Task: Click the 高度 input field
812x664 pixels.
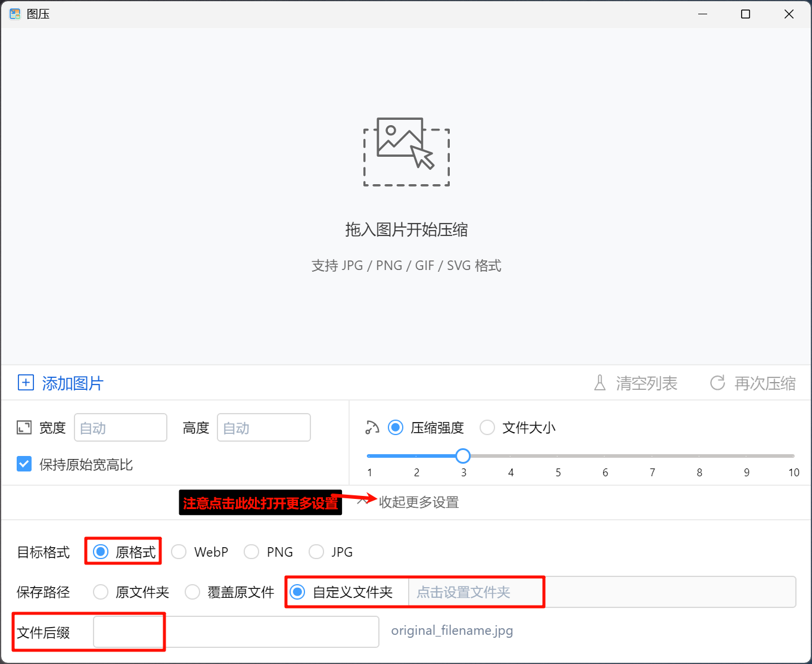Action: click(264, 427)
